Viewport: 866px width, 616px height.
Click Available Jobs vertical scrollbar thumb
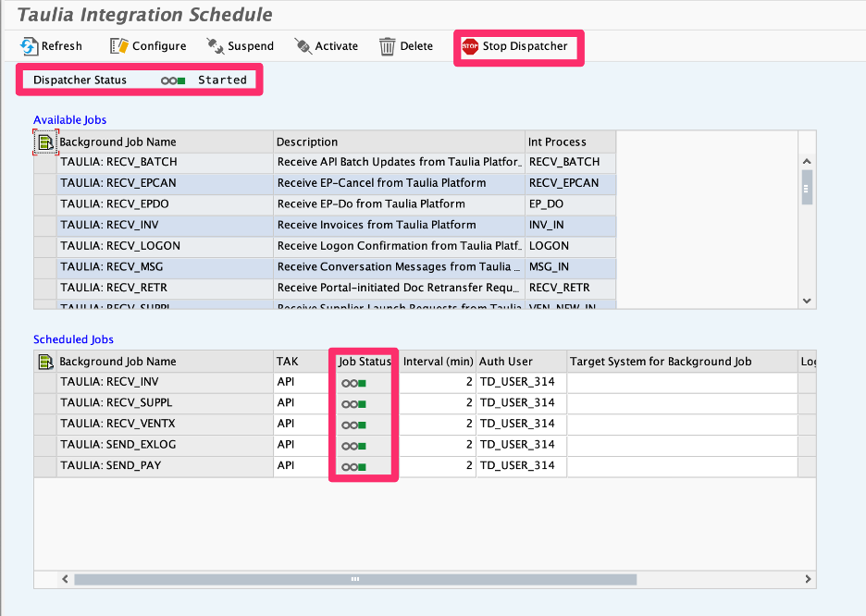click(807, 189)
